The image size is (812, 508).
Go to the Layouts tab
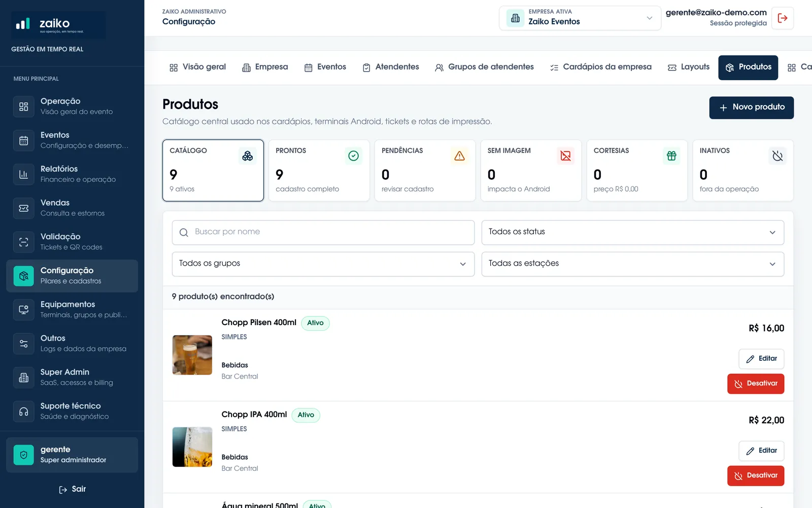[689, 68]
